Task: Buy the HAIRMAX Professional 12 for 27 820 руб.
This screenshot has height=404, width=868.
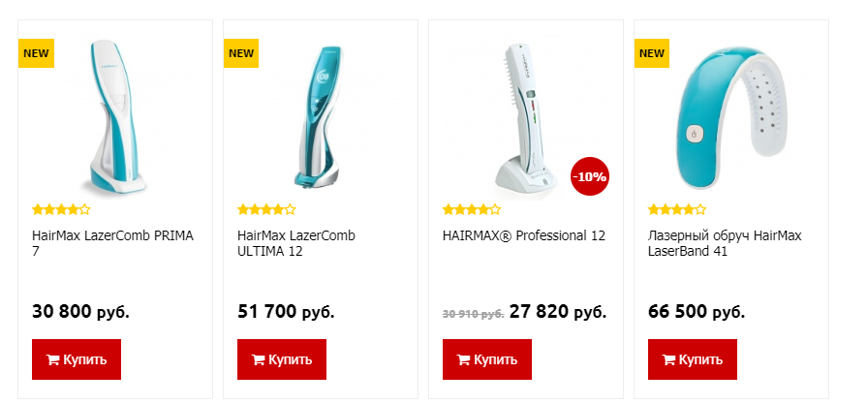Action: tap(487, 359)
